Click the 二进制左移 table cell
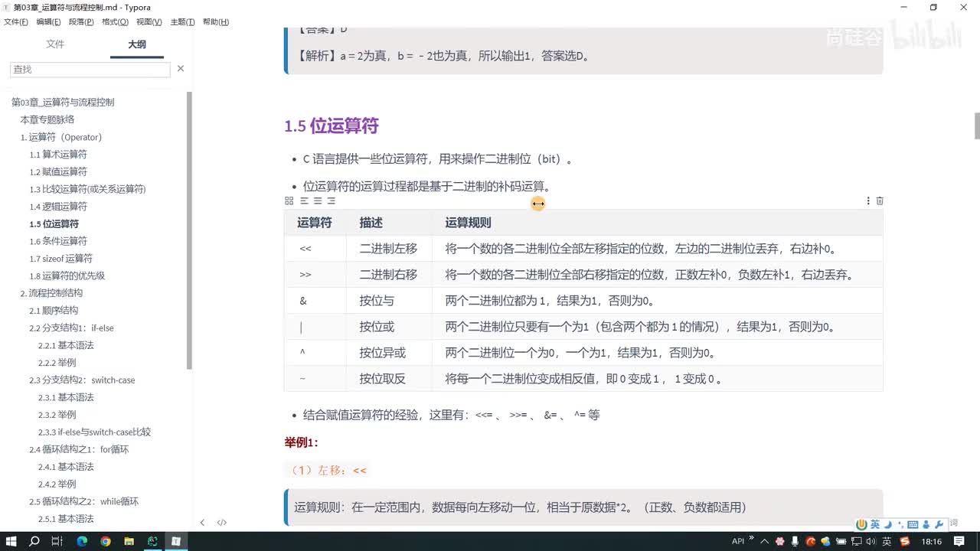 (388, 249)
